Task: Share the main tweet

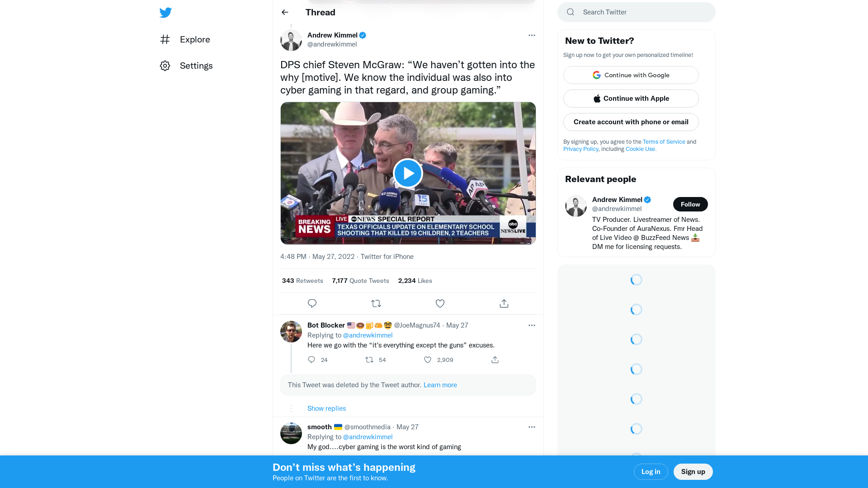Action: coord(504,303)
